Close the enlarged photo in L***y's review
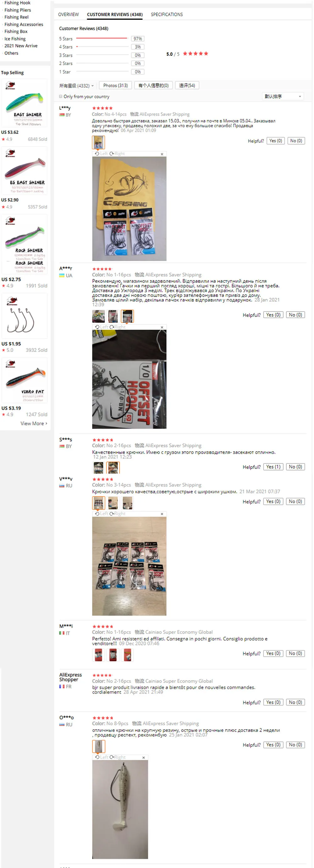The height and width of the screenshot is (868, 314). click(x=162, y=154)
